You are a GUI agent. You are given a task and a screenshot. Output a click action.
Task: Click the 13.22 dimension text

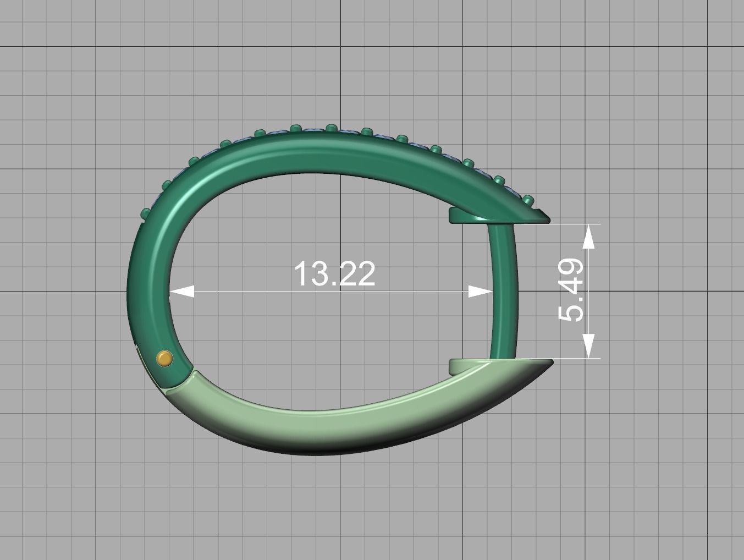335,273
